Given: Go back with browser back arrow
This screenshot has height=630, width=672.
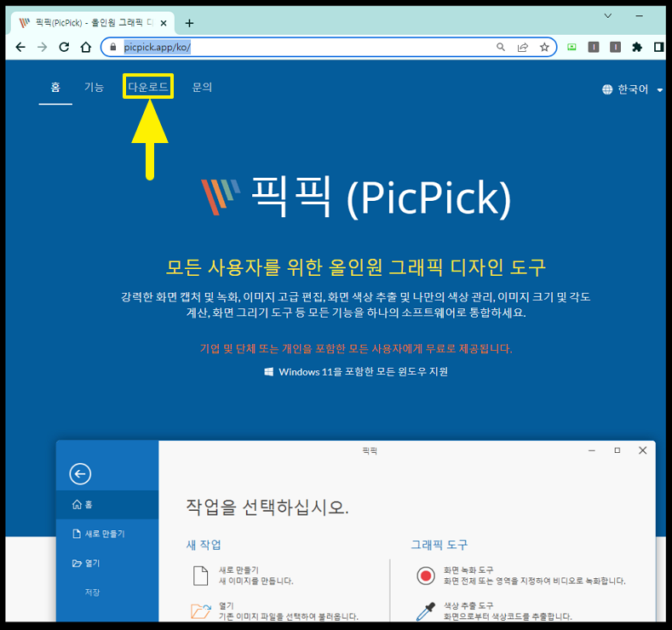Looking at the screenshot, I should pyautogui.click(x=20, y=47).
